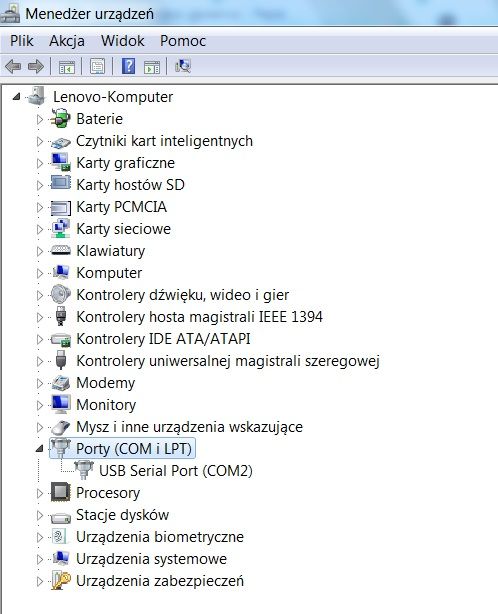Click the Forward arrow toolbar icon
This screenshot has height=614, width=498.
point(36,67)
